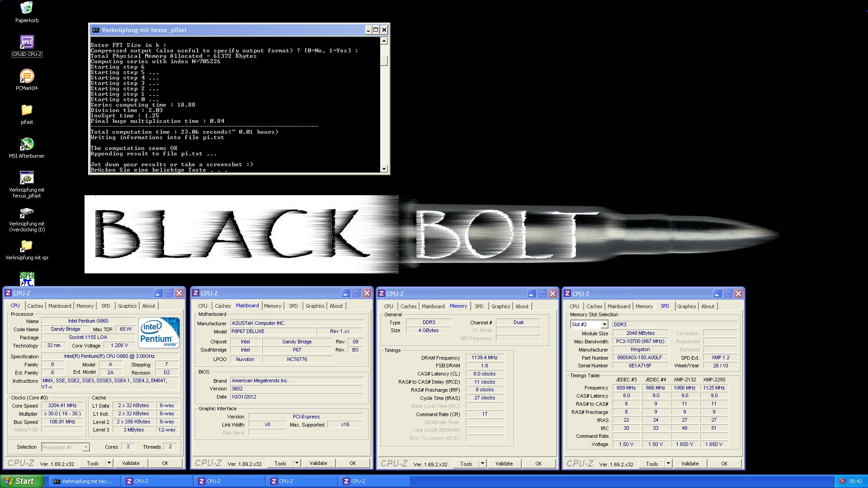Click the Intel Pentium inside logo
Image resolution: width=868 pixels, height=488 pixels.
pos(159,333)
